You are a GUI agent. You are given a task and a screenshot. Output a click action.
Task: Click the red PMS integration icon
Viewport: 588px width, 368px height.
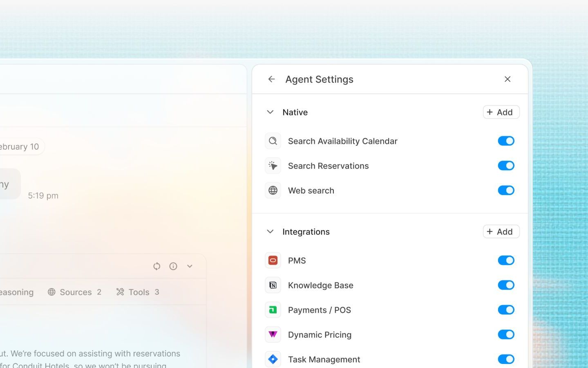coord(273,260)
